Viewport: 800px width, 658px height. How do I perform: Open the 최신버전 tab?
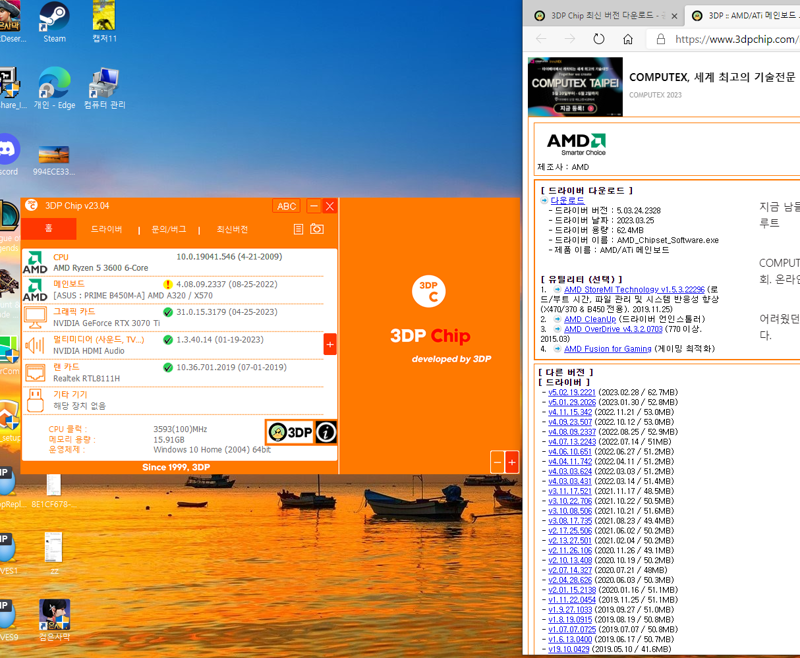pos(232,230)
